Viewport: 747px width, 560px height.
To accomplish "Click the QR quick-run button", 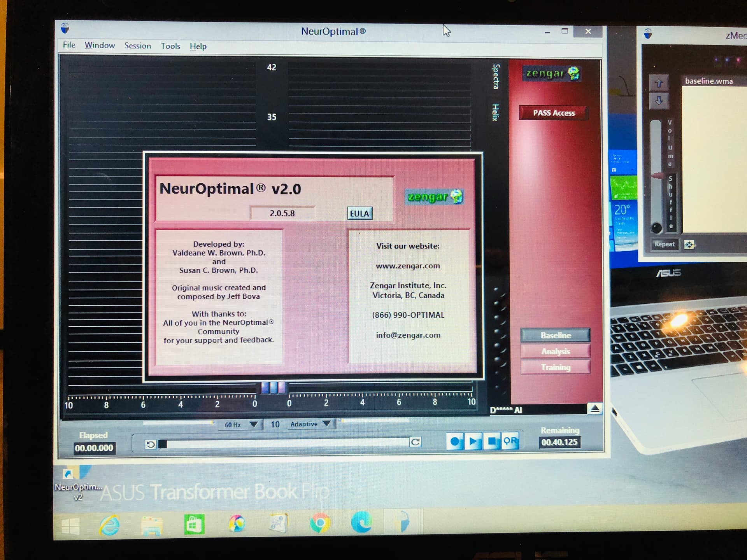I will click(x=510, y=441).
